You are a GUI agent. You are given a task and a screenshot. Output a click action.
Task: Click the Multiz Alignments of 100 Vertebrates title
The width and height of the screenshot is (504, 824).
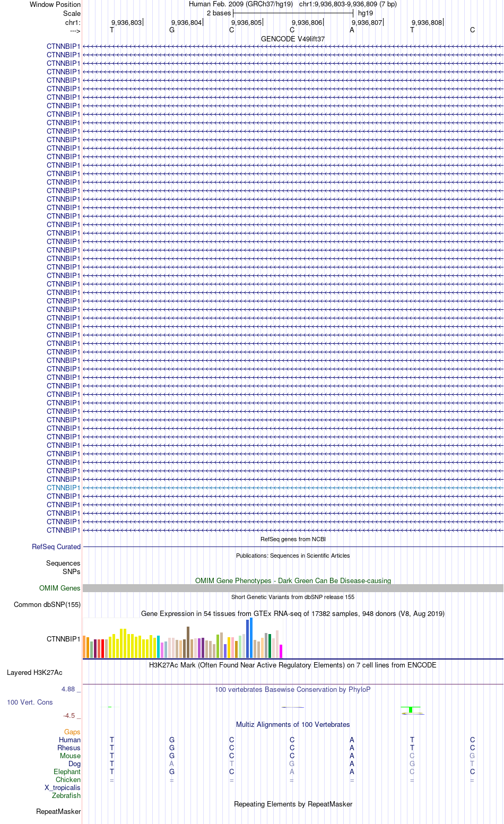tap(293, 724)
